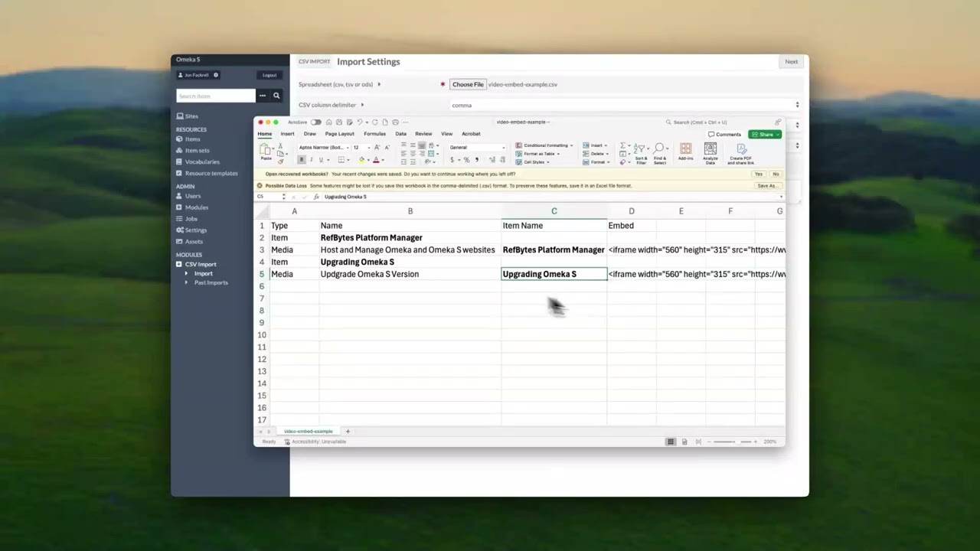Click the Undo arrow in Excel

tap(359, 122)
